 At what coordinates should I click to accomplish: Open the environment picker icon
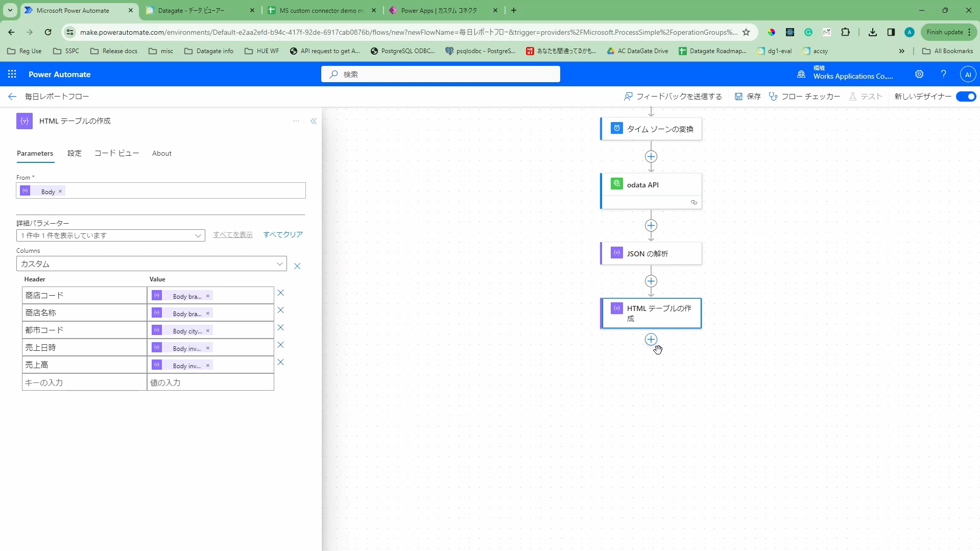(801, 75)
